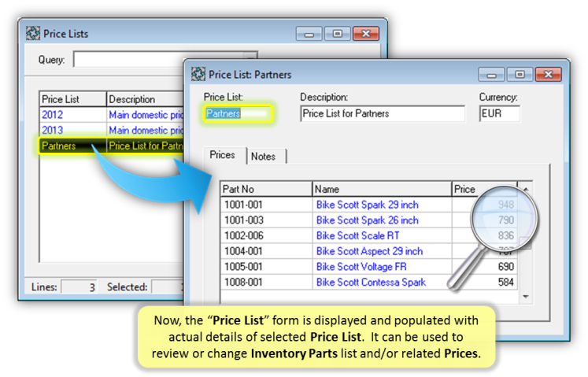Select the 2012 price list row
Image resolution: width=588 pixels, height=377 pixels.
52,115
